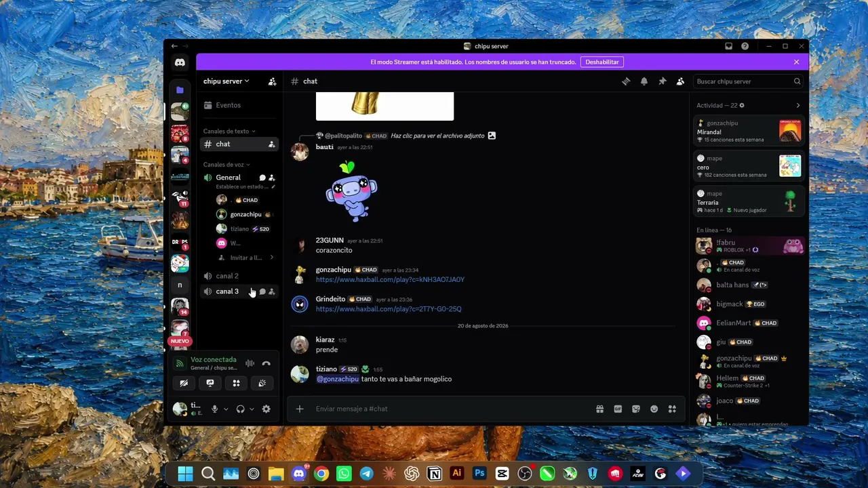Open the apps icon in message bar
The width and height of the screenshot is (868, 488).
click(673, 409)
